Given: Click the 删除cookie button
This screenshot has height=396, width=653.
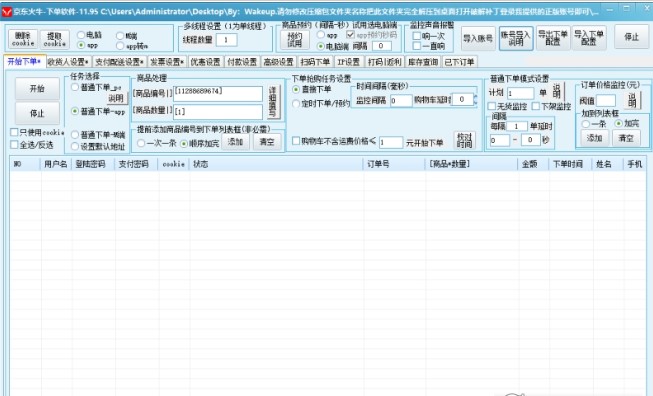Looking at the screenshot, I should [x=23, y=40].
